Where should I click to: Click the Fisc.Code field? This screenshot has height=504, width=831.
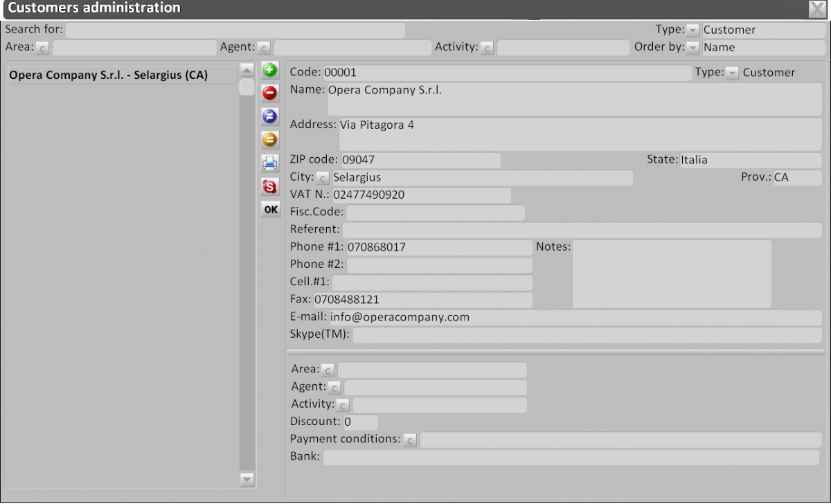pos(435,213)
